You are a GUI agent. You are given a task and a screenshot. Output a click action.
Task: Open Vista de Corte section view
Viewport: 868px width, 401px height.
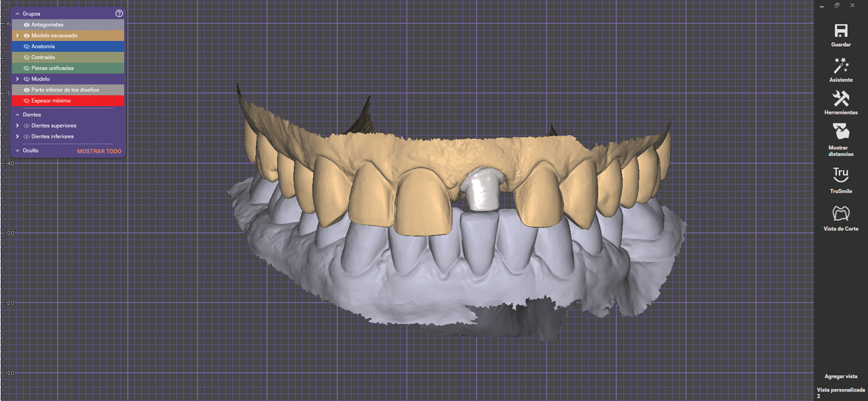(841, 213)
